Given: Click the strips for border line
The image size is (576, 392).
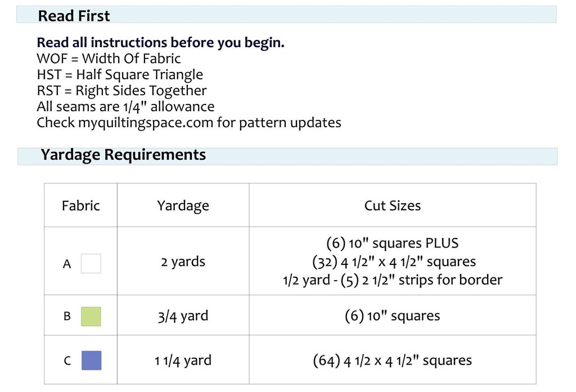Looking at the screenshot, I should click(392, 280).
